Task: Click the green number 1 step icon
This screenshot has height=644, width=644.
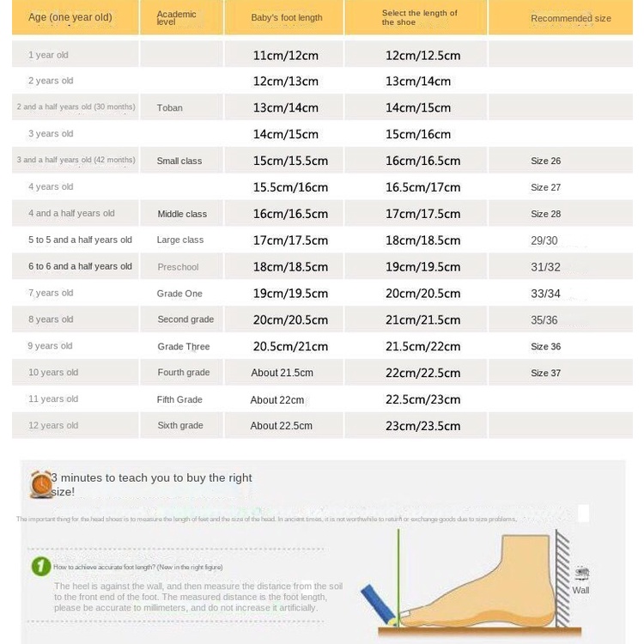Action: 40,566
